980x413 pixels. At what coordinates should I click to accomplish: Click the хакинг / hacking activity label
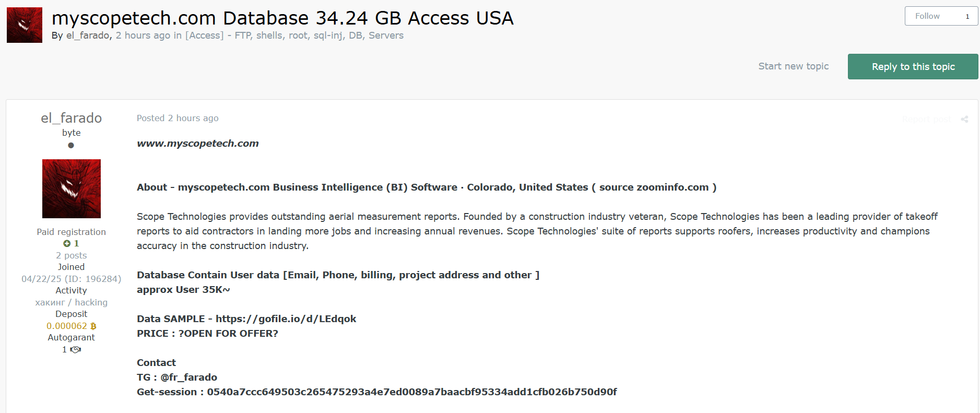point(72,302)
